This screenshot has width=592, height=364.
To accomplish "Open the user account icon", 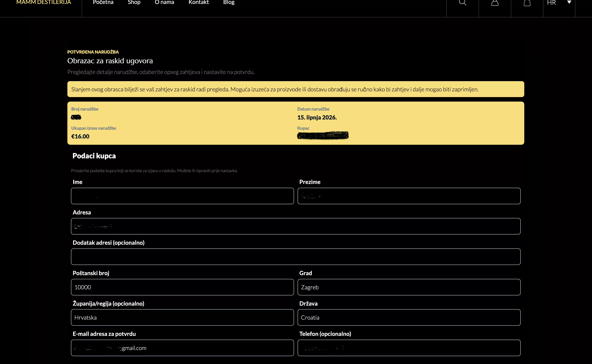I will [495, 2].
